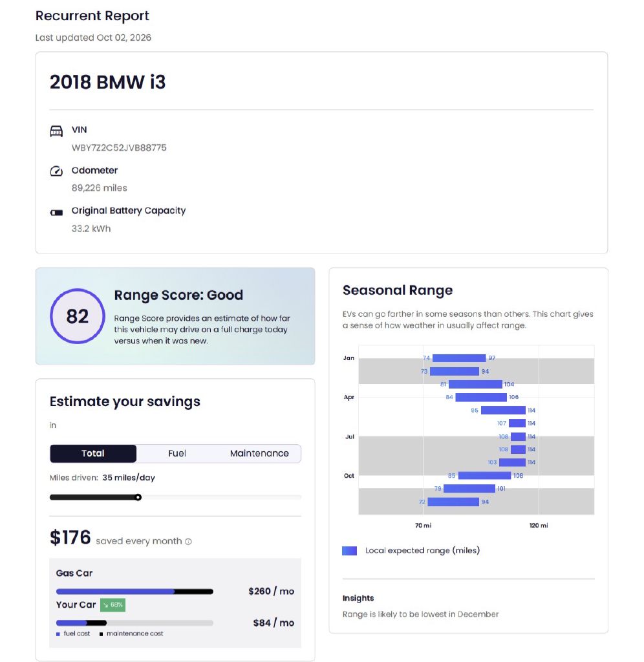Click the Gas Car cost bar
Screen dimensions: 644x662
134,592
